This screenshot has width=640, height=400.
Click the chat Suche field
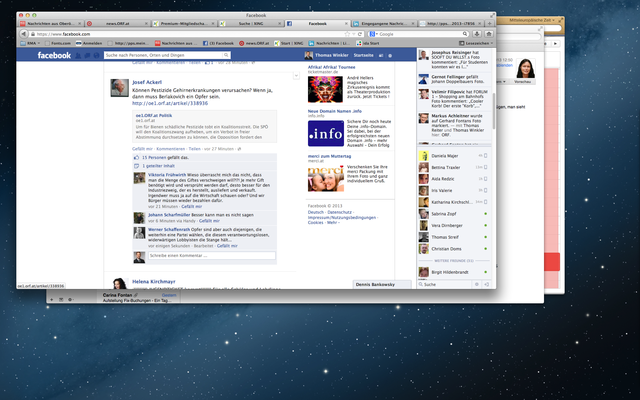coord(445,284)
